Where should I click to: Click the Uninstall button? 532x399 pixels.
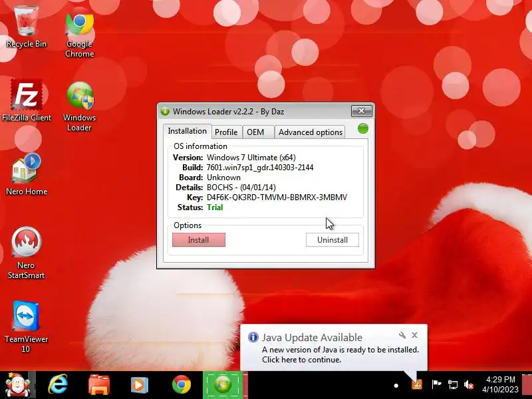pos(332,240)
